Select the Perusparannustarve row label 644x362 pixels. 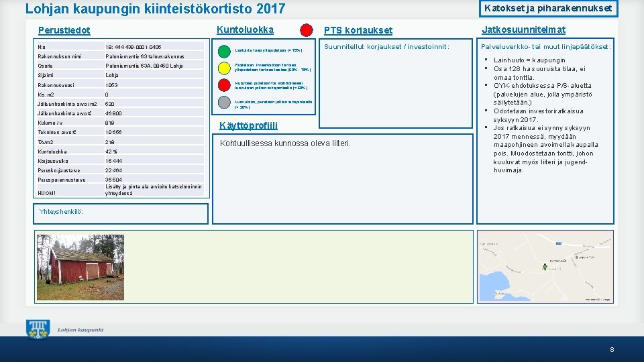tap(62, 180)
